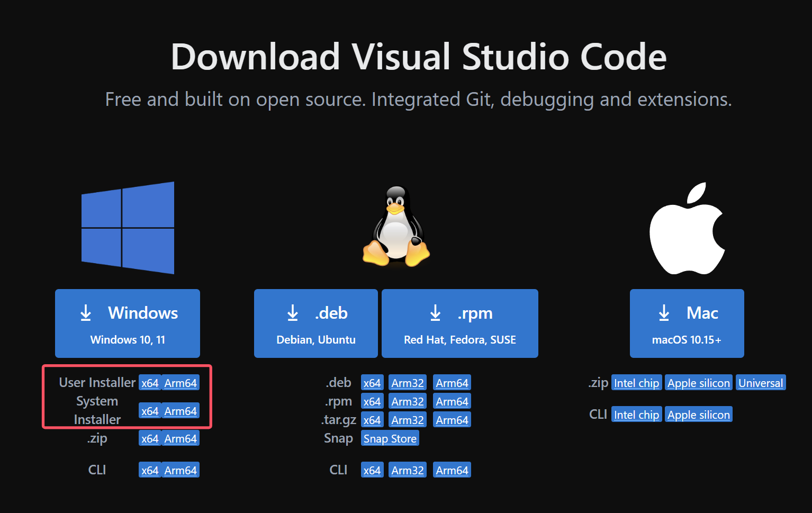The image size is (812, 513).
Task: Click the "System Installer" label
Action: click(x=97, y=410)
